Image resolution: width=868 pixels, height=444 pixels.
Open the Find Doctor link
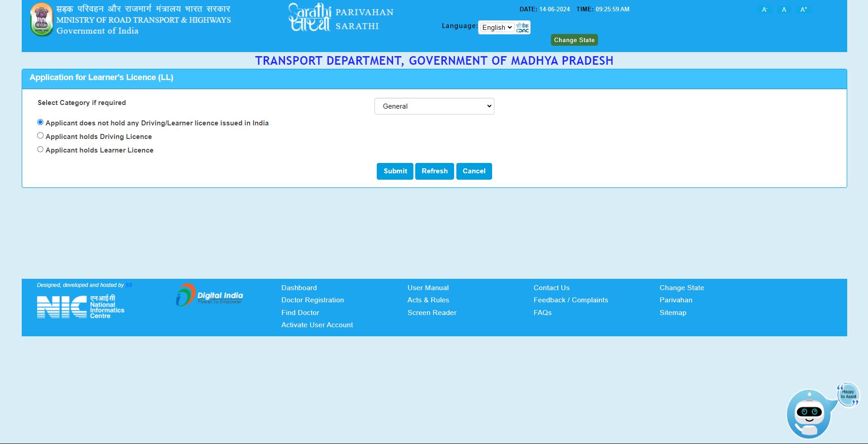point(300,313)
